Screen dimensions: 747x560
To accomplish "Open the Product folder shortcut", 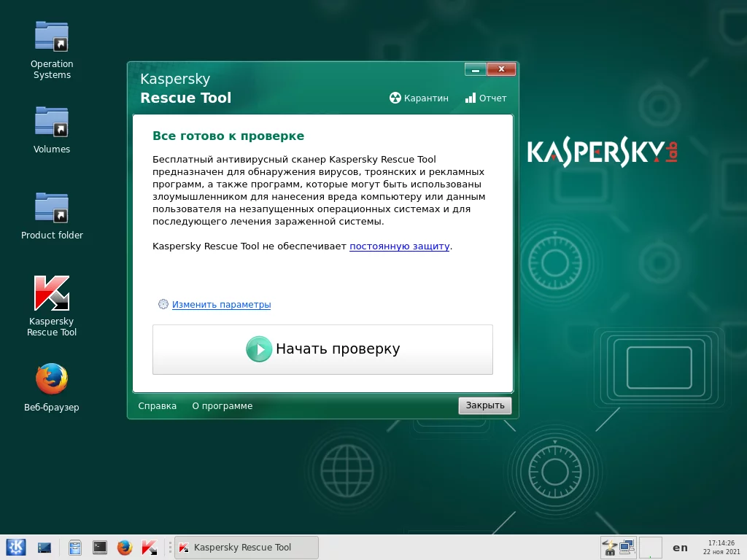I will (x=52, y=215).
